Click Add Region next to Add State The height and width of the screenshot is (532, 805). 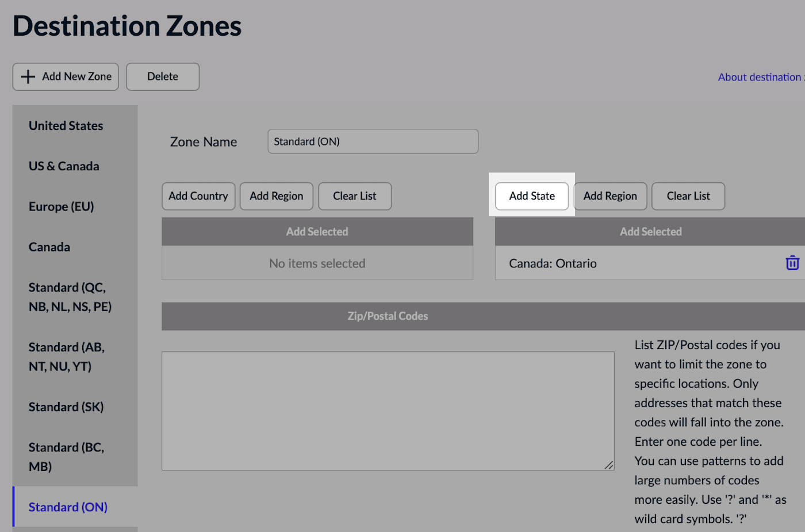[610, 196]
